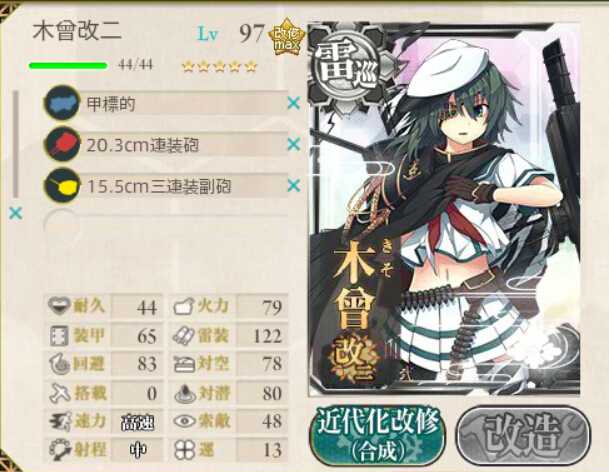Click the 運 luck clover icon

(x=184, y=450)
